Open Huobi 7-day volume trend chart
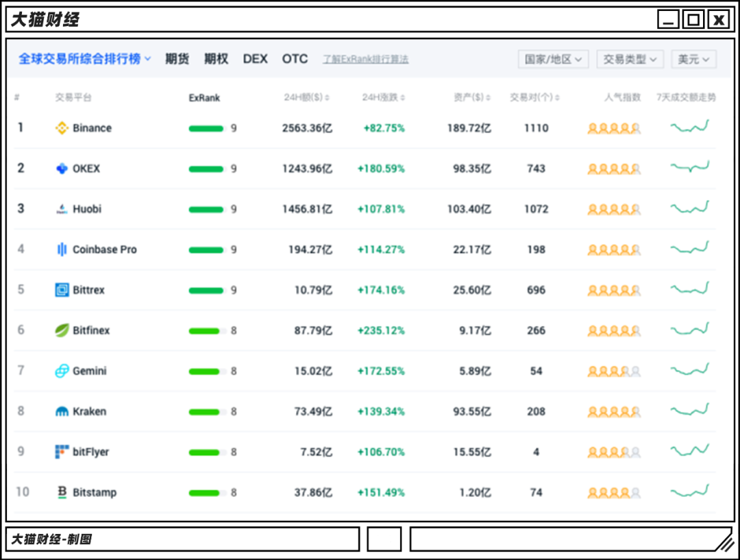Viewport: 740px width, 560px height. (x=689, y=207)
